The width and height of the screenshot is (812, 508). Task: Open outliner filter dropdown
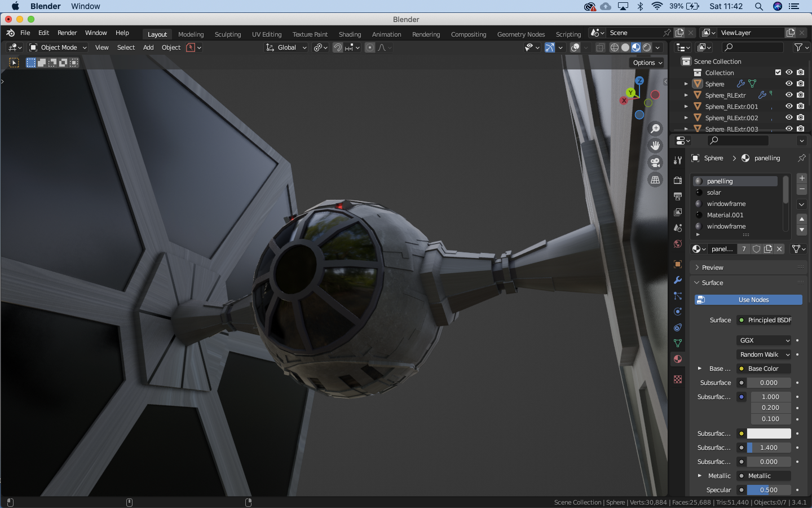(800, 47)
